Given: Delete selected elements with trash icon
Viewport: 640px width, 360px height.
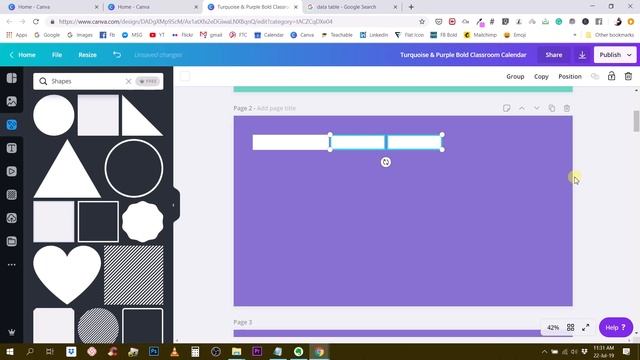Looking at the screenshot, I should [x=628, y=76].
